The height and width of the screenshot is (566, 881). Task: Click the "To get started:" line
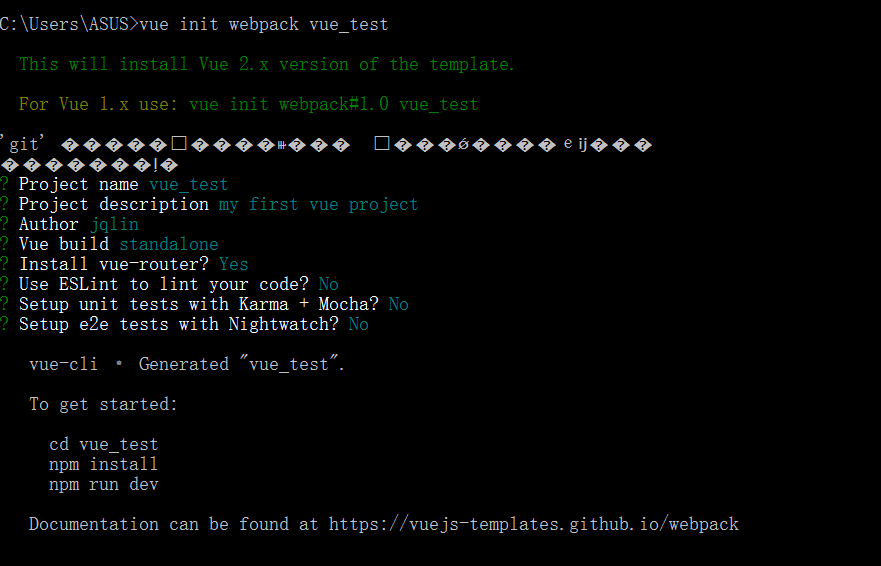[x=103, y=404]
